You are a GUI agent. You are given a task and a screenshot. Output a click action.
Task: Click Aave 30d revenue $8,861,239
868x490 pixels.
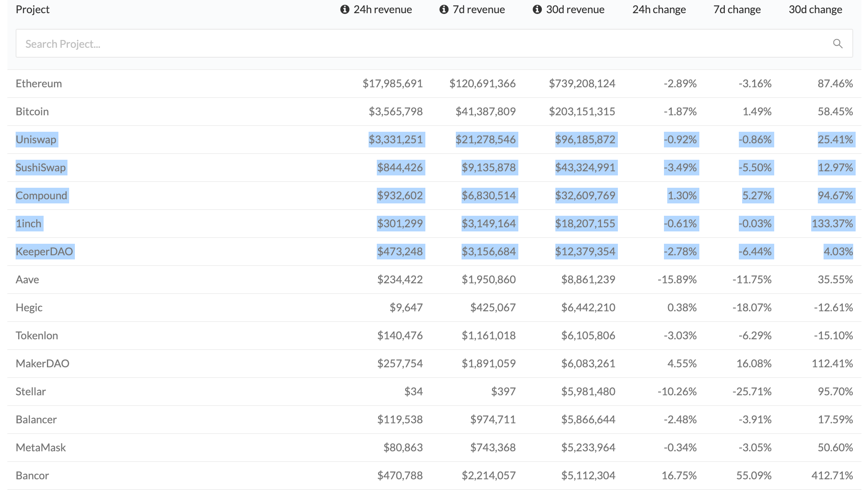click(588, 280)
